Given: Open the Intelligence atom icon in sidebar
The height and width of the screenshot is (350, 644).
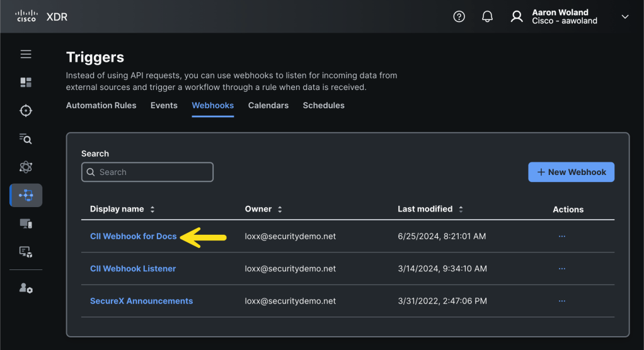Looking at the screenshot, I should pos(26,167).
